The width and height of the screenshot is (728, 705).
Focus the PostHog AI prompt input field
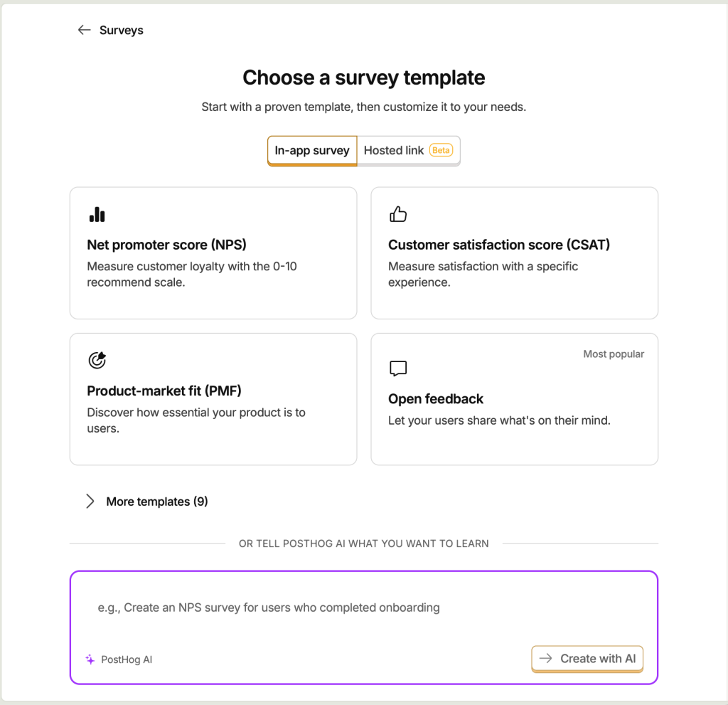(x=363, y=608)
